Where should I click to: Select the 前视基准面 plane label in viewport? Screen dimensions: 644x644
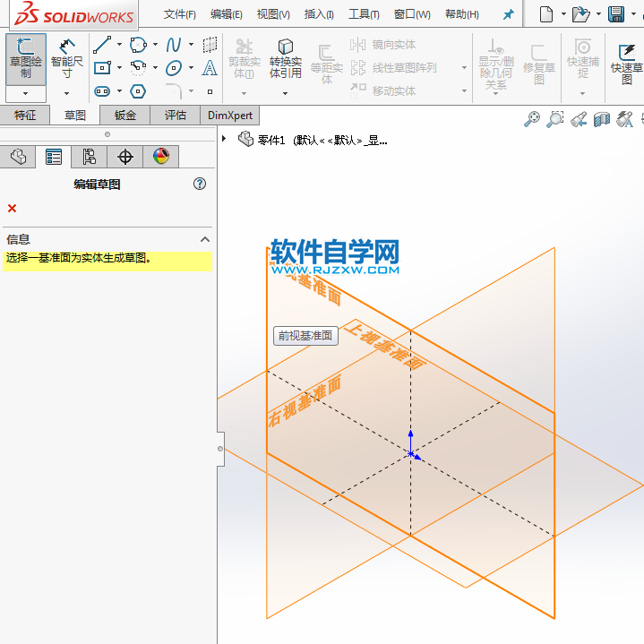click(x=305, y=336)
